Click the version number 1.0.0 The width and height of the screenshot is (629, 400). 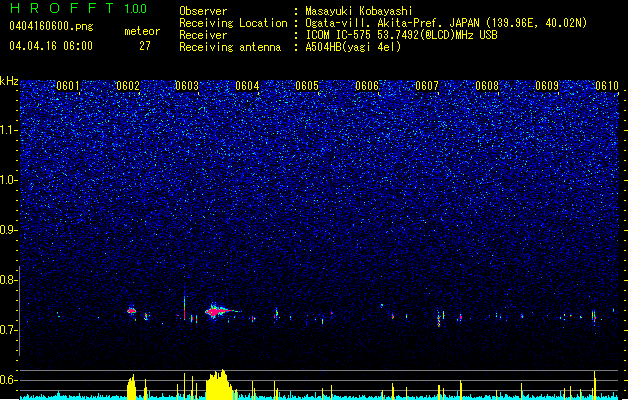click(136, 9)
